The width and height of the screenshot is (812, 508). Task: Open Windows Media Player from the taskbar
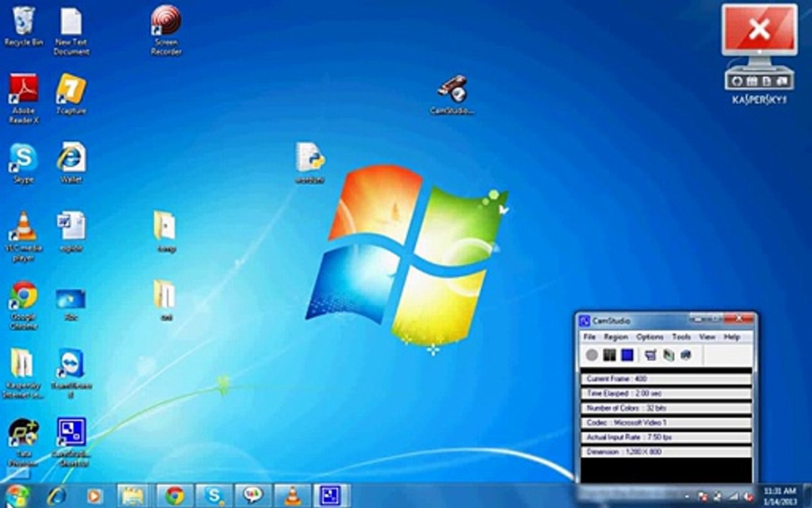(94, 496)
